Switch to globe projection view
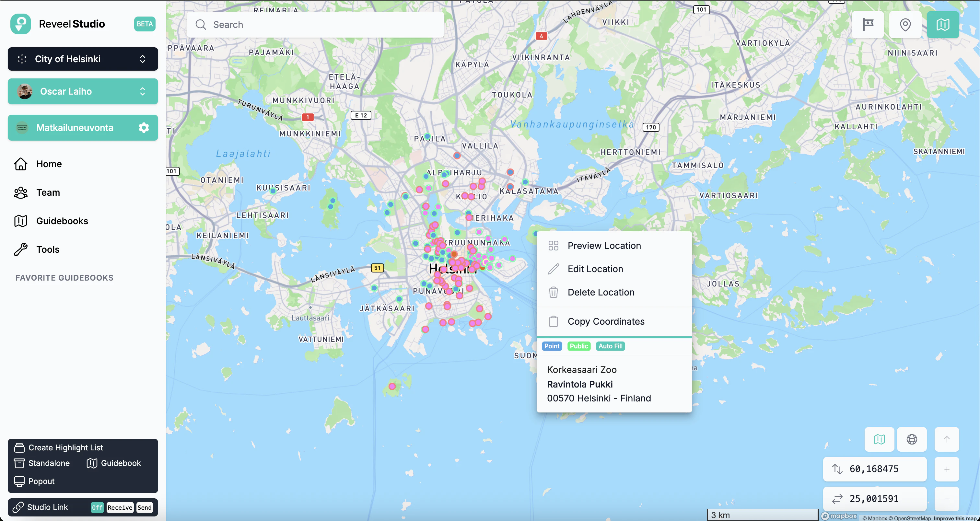980x521 pixels. tap(912, 439)
